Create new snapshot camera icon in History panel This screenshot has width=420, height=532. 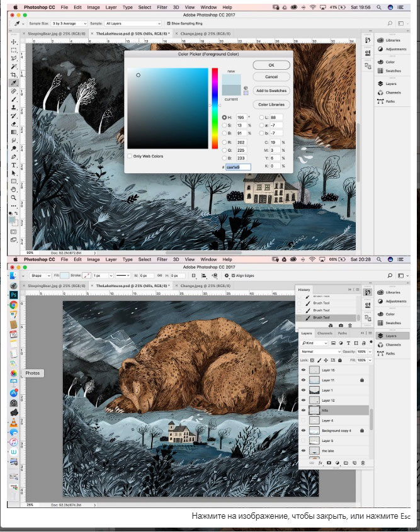click(x=341, y=325)
